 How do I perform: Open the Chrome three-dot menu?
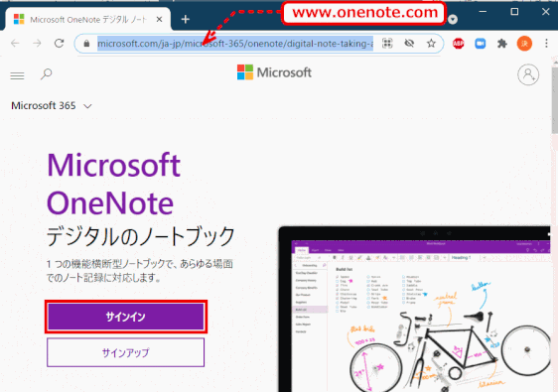pos(546,44)
